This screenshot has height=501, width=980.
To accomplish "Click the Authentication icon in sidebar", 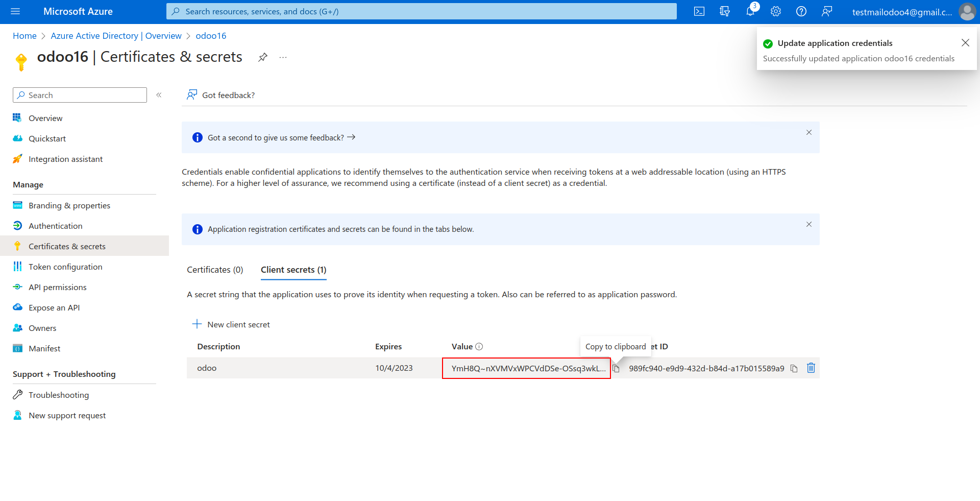I will (x=17, y=226).
